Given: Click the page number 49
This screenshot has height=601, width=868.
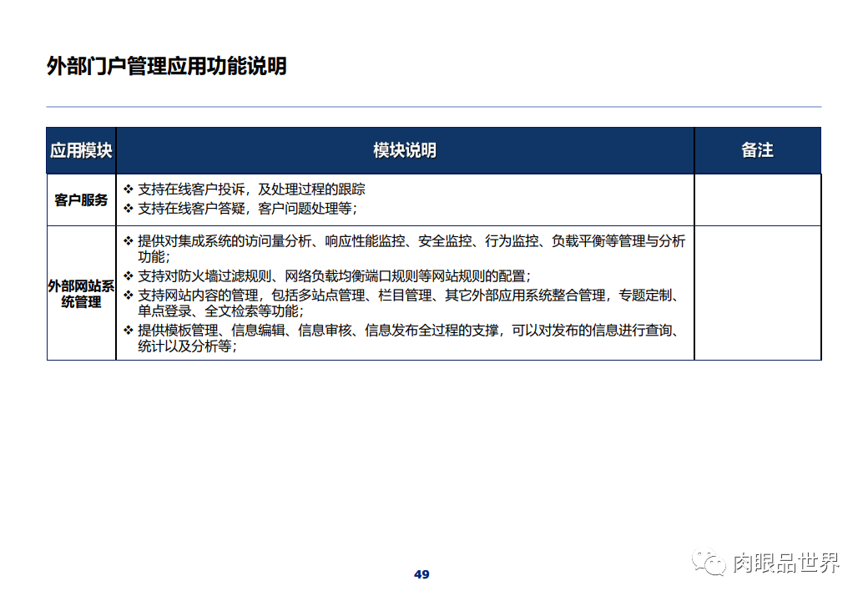Looking at the screenshot, I should 421,573.
